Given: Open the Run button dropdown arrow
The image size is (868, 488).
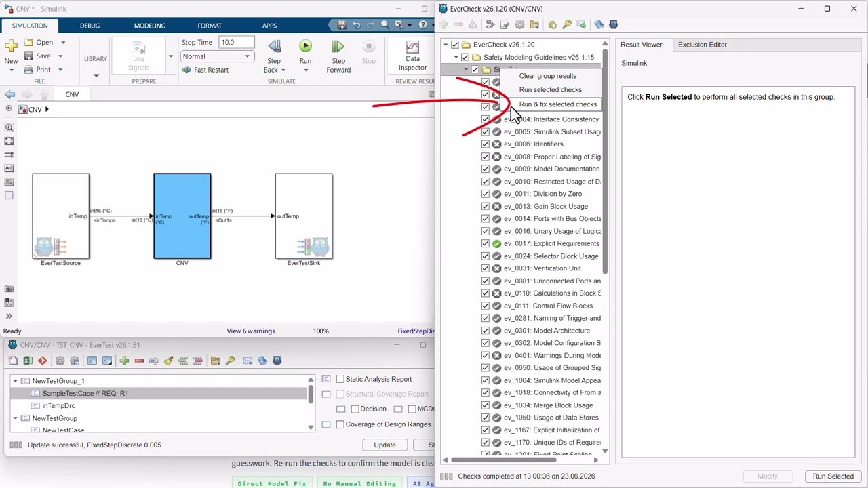Looking at the screenshot, I should click(x=305, y=70).
